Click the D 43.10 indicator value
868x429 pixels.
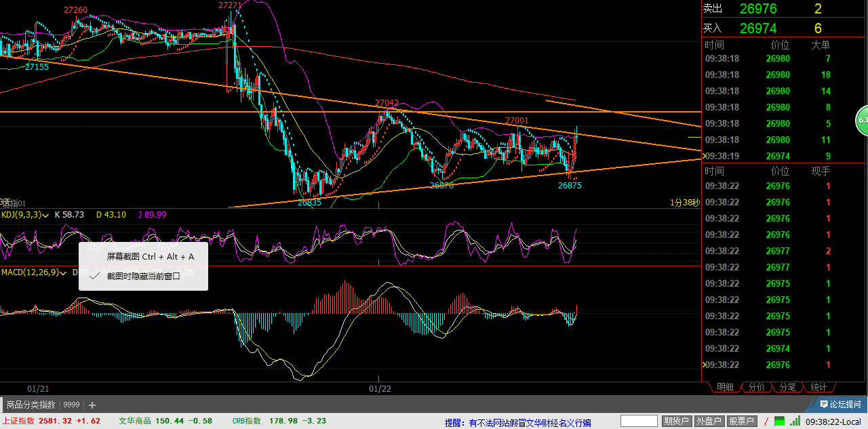(111, 215)
